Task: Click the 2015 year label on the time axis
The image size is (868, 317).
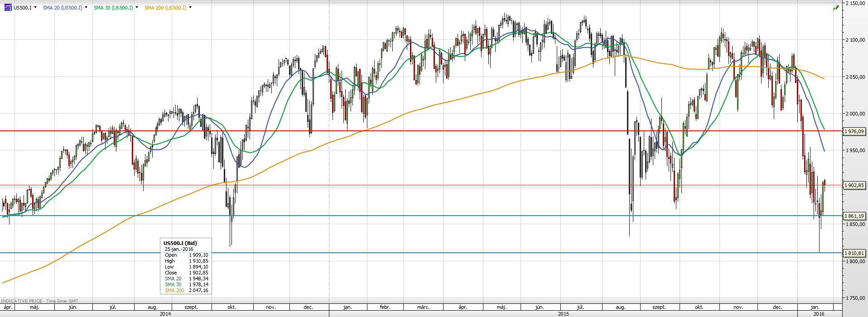Action: [563, 314]
